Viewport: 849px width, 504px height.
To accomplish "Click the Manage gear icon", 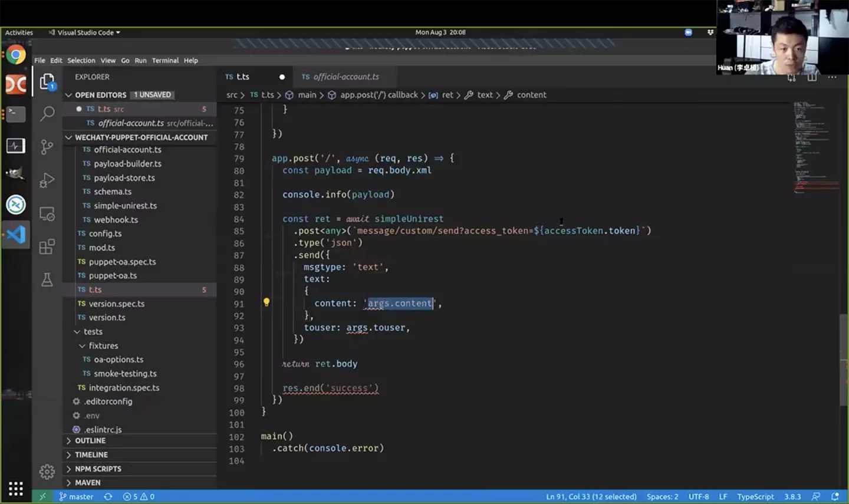I will point(47,472).
